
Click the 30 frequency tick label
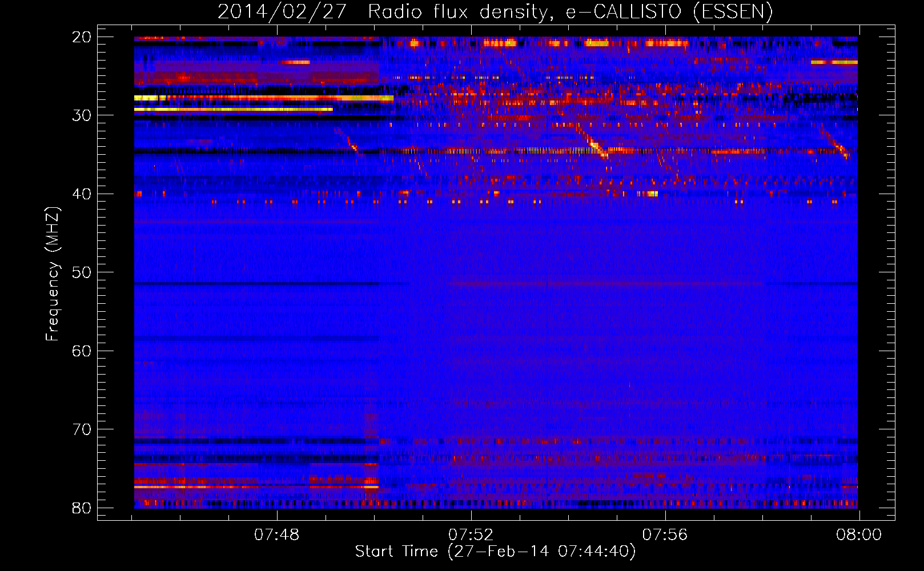tap(82, 115)
